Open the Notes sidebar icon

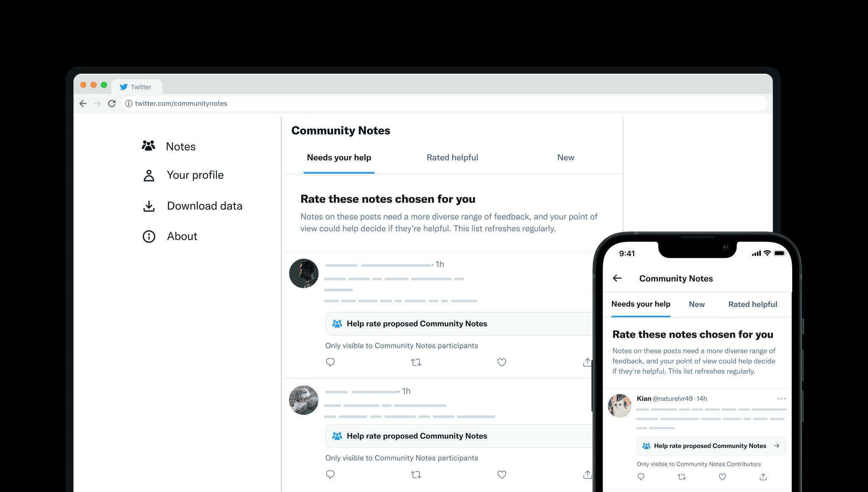148,146
